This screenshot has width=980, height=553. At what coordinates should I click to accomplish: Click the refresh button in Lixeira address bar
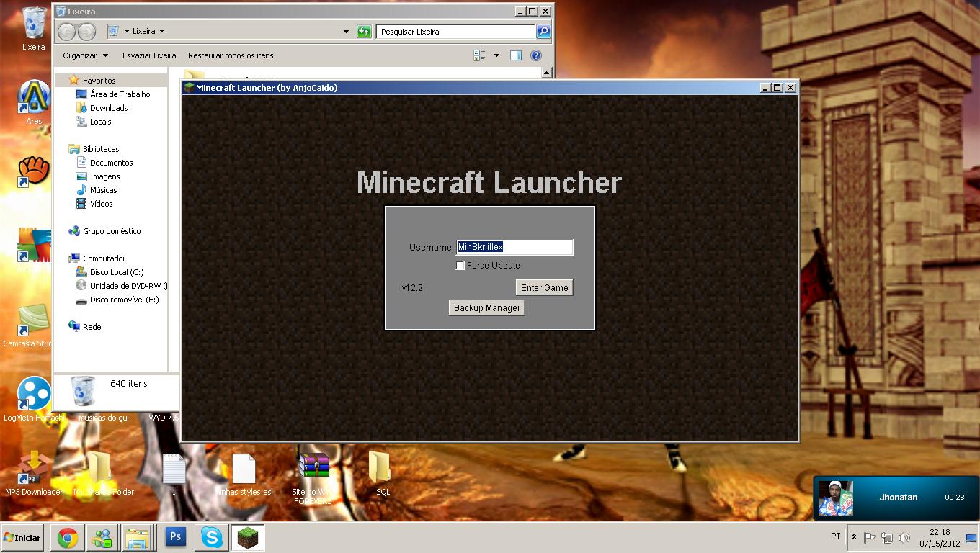(364, 32)
